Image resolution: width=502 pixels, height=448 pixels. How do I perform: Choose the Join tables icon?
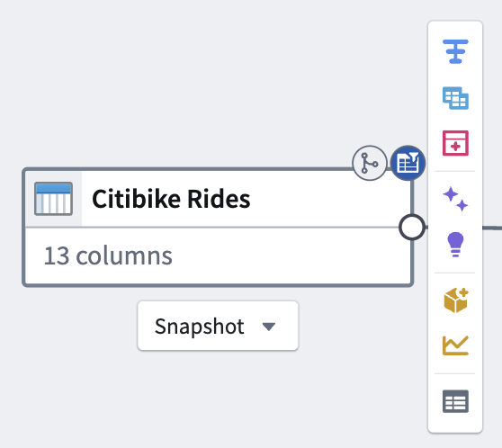[x=455, y=98]
